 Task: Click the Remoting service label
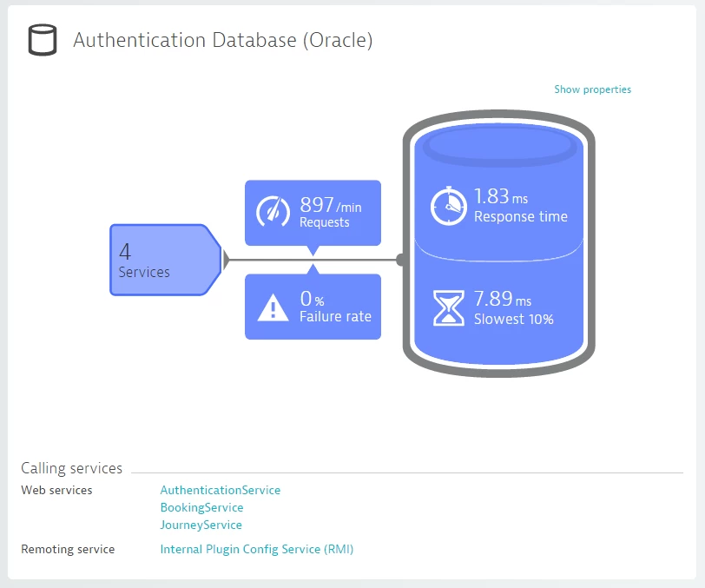pos(68,549)
